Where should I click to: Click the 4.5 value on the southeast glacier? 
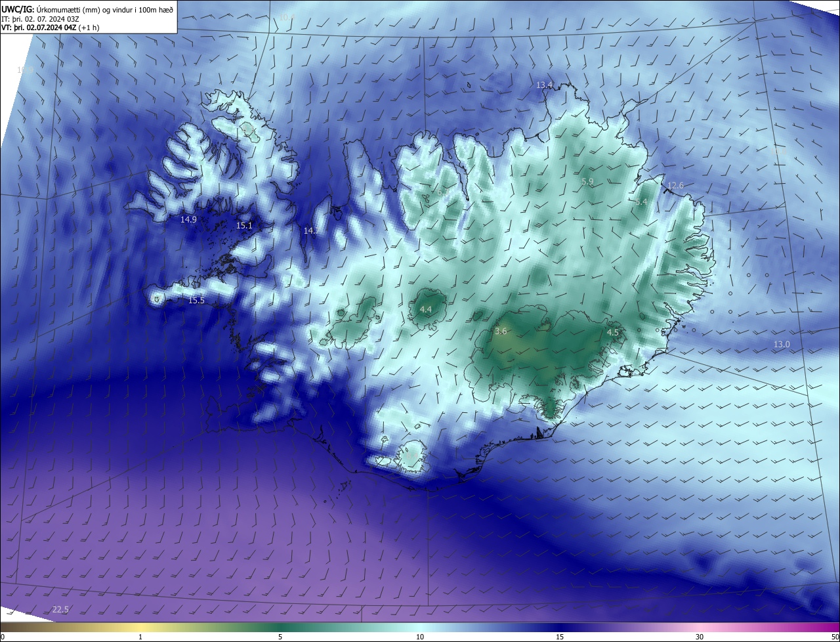pos(613,333)
